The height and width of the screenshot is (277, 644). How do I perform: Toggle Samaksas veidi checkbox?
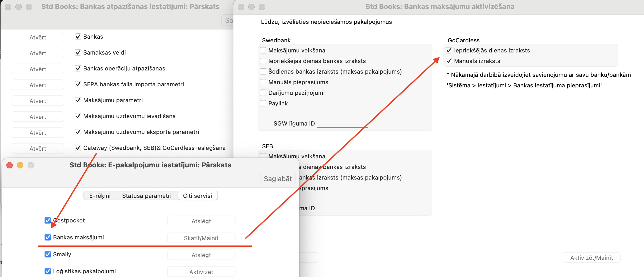click(78, 52)
